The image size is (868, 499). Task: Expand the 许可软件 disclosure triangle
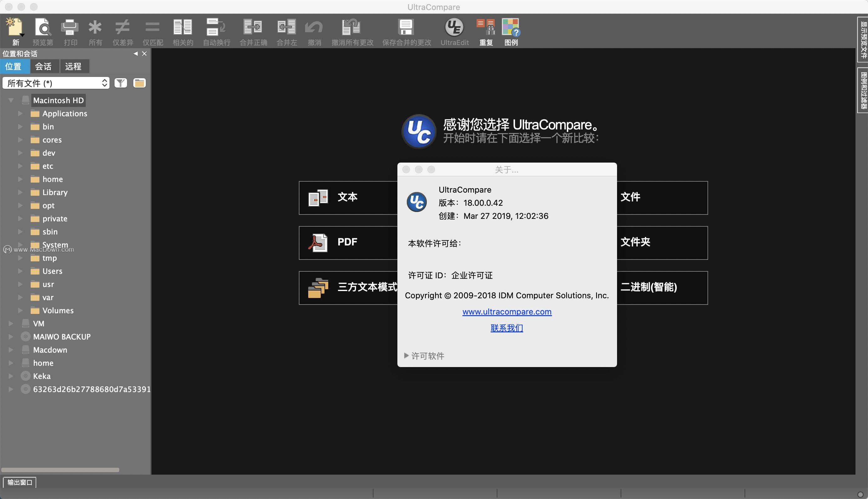pos(406,355)
